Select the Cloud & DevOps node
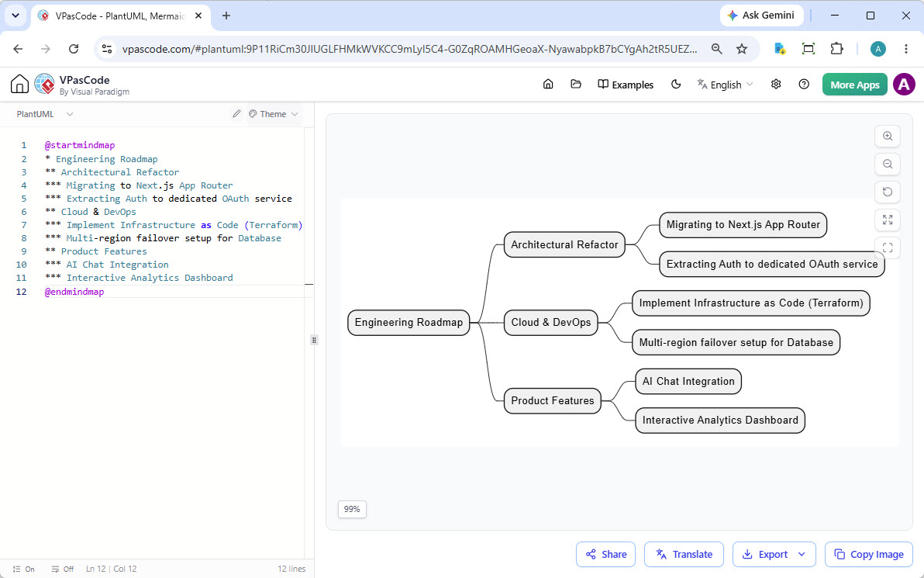Image resolution: width=924 pixels, height=578 pixels. click(x=550, y=323)
